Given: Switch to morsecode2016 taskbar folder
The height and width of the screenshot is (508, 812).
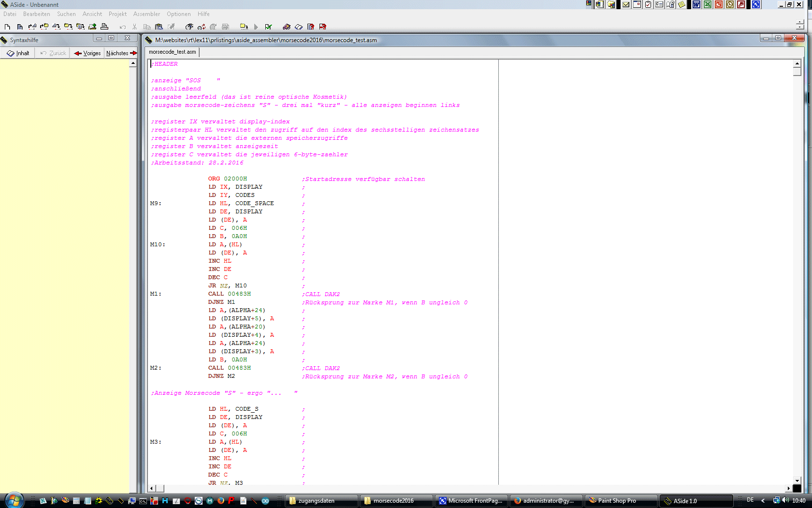Looking at the screenshot, I should (396, 501).
